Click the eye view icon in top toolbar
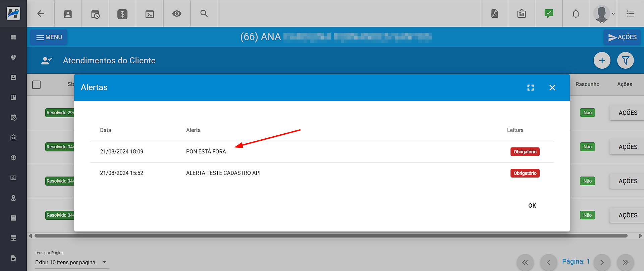 click(177, 14)
